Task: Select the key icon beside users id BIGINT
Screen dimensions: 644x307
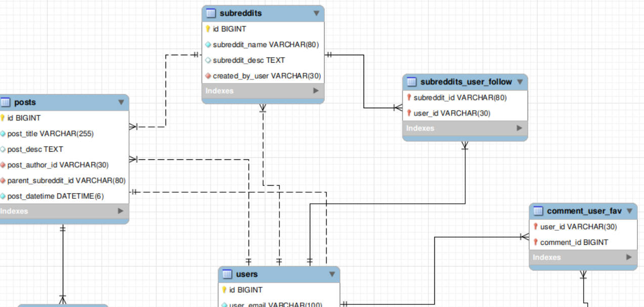Action: [224, 290]
